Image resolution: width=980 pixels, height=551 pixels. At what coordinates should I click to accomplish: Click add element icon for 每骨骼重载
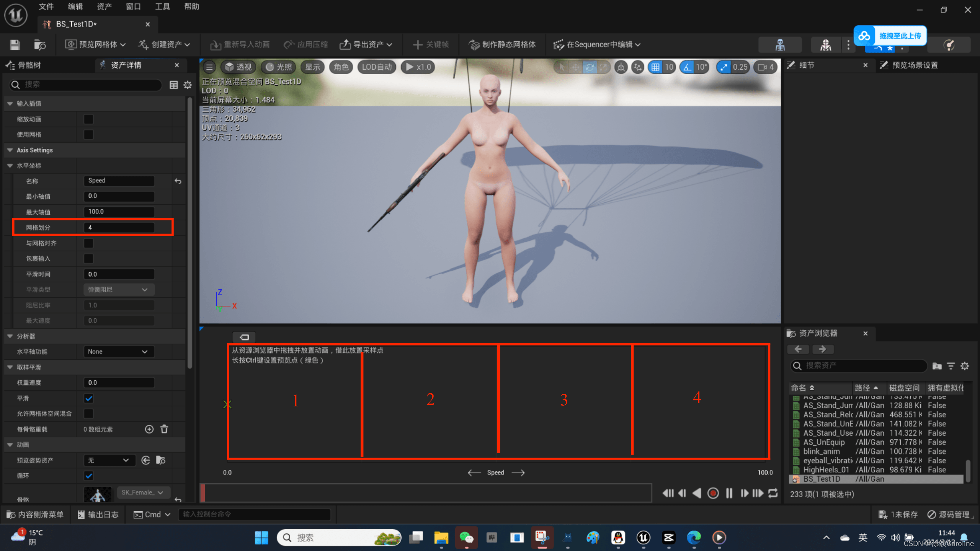coord(149,429)
